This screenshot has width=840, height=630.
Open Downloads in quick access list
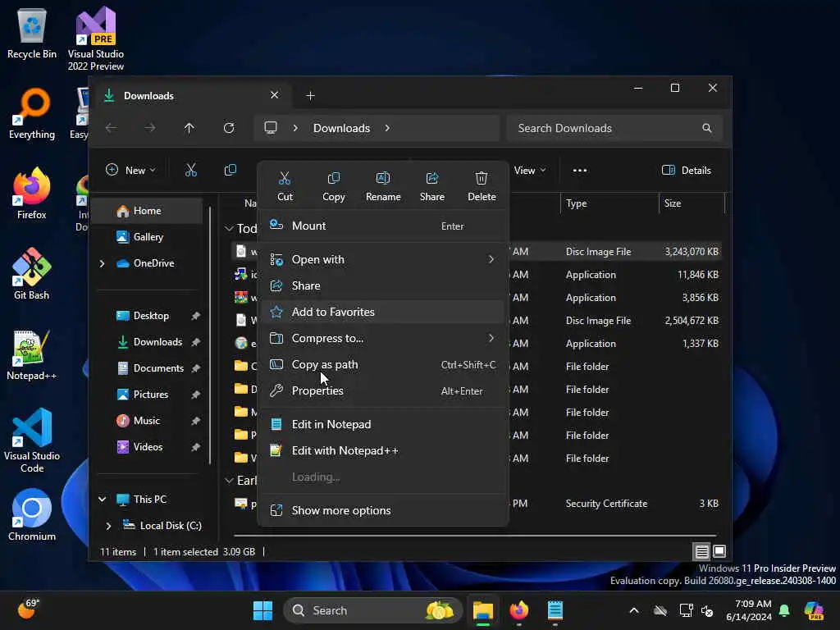pyautogui.click(x=157, y=342)
